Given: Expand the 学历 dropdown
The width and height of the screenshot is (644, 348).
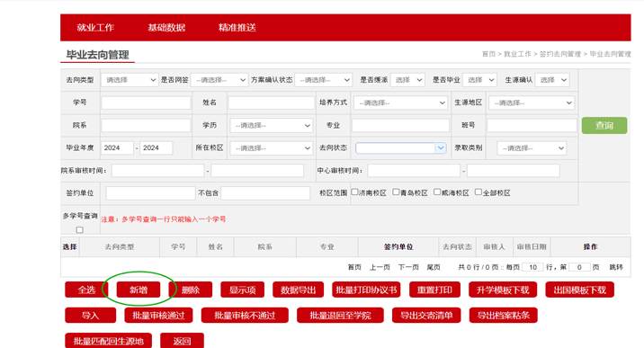Looking at the screenshot, I should point(271,126).
